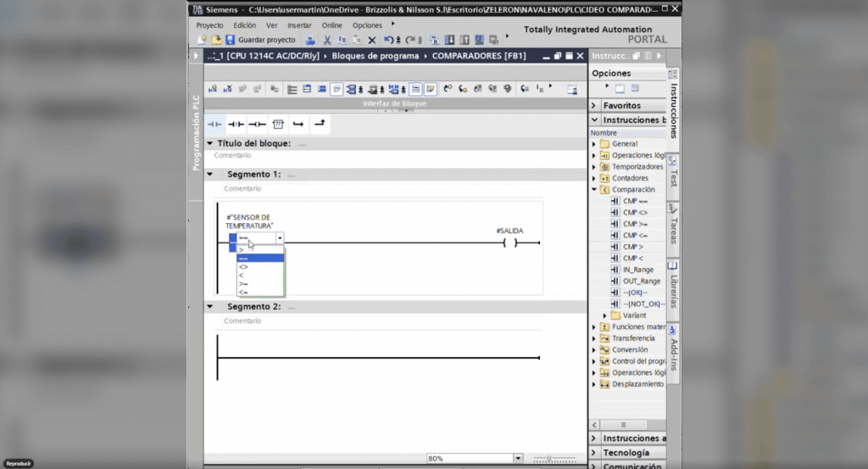Collapse the Segmento 1 network
This screenshot has width=868, height=469.
click(x=210, y=175)
